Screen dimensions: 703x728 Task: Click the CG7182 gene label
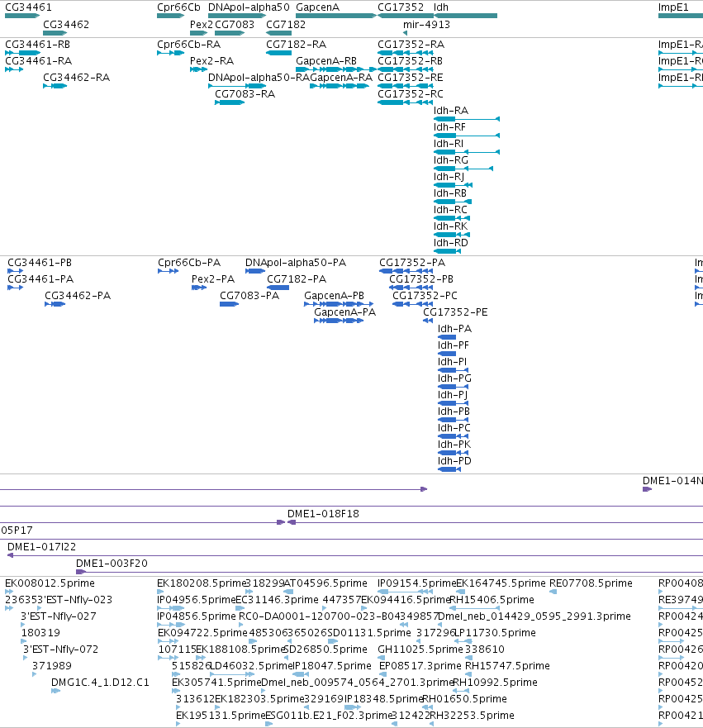pos(285,25)
